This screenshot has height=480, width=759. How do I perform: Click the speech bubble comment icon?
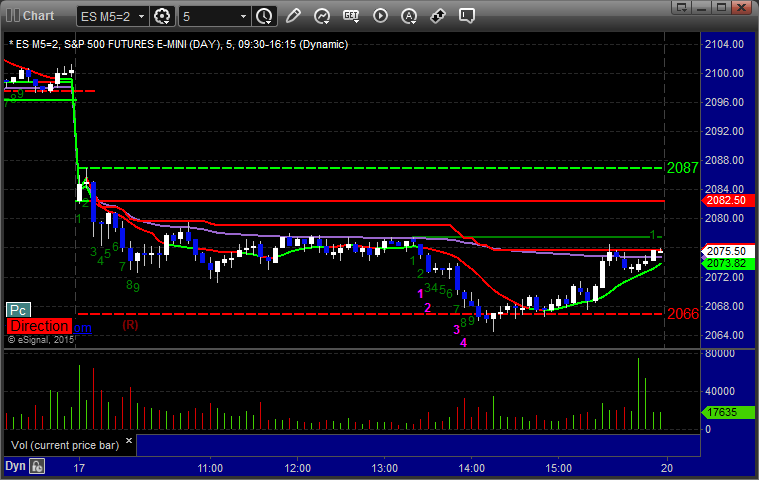point(467,16)
